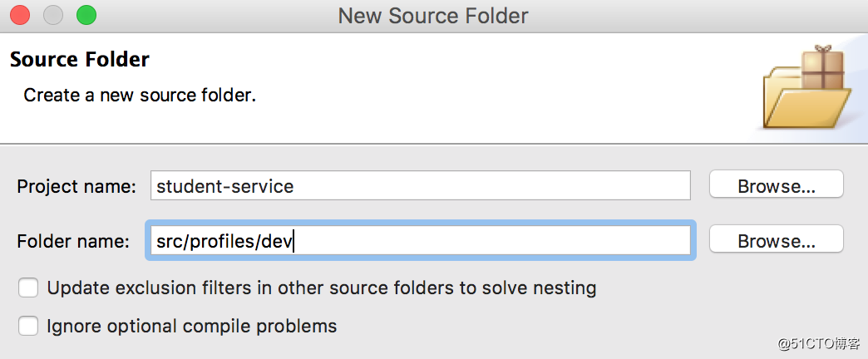Click the 'Ignore optional compile problems' label text
Image resolution: width=868 pixels, height=359 pixels.
pyautogui.click(x=191, y=326)
